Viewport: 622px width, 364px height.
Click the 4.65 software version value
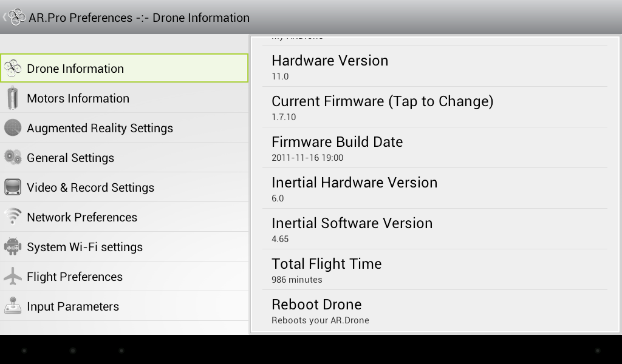point(280,239)
